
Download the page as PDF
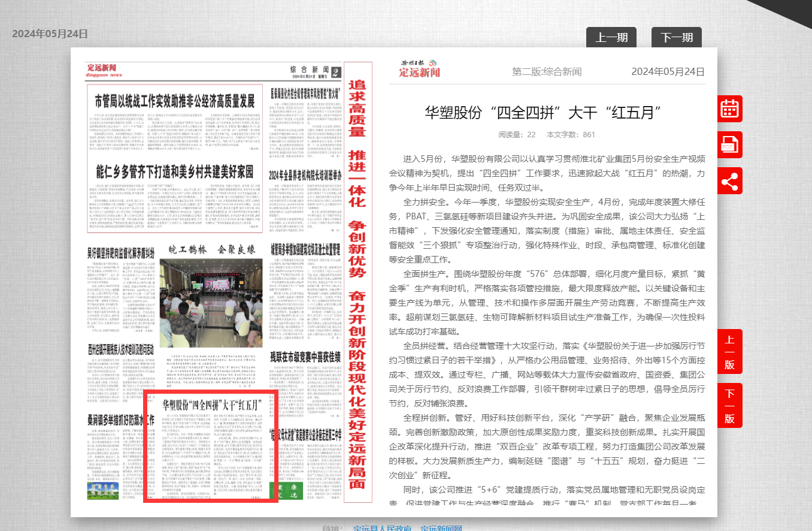pyautogui.click(x=729, y=145)
